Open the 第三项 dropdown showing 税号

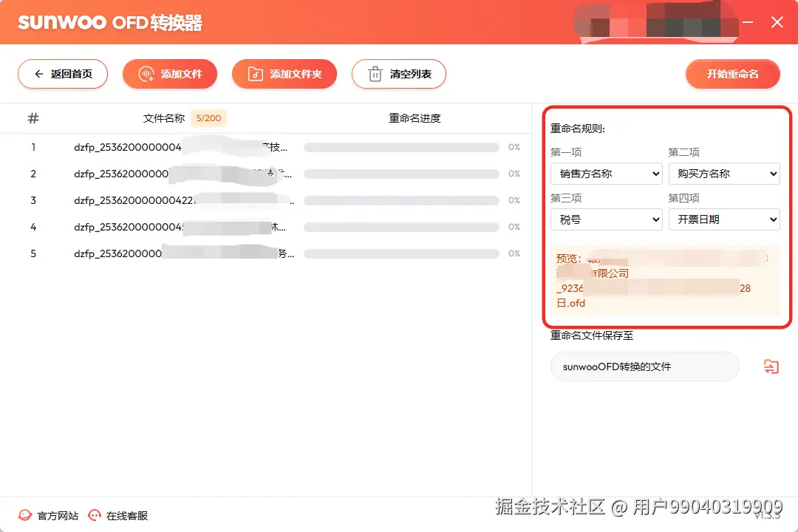[607, 219]
